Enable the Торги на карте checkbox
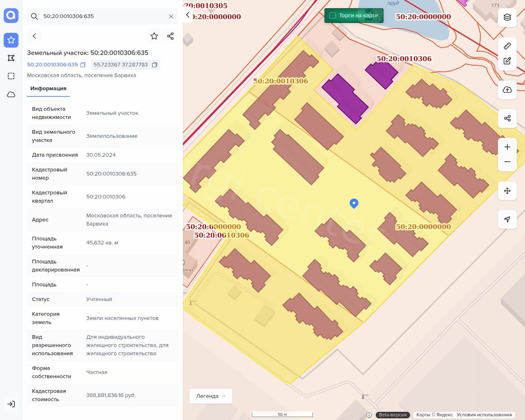The width and height of the screenshot is (525, 420). click(333, 16)
